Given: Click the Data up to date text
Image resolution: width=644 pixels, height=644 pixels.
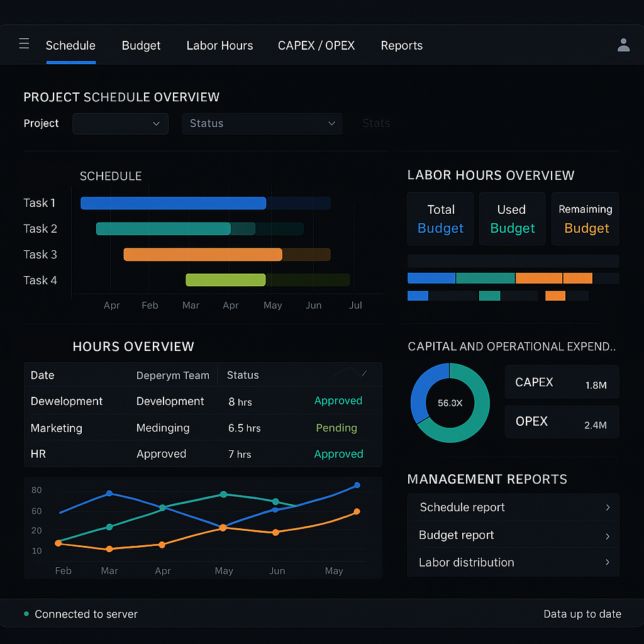Looking at the screenshot, I should [582, 614].
